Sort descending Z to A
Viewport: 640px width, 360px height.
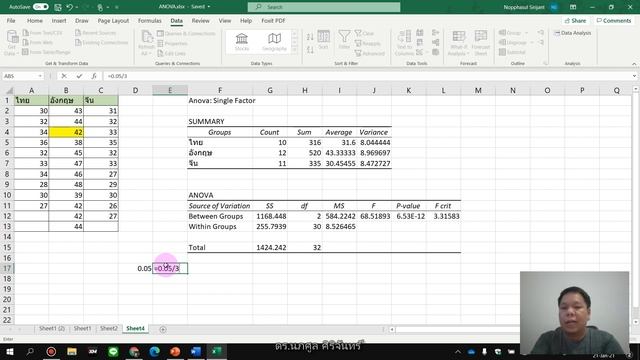click(310, 49)
